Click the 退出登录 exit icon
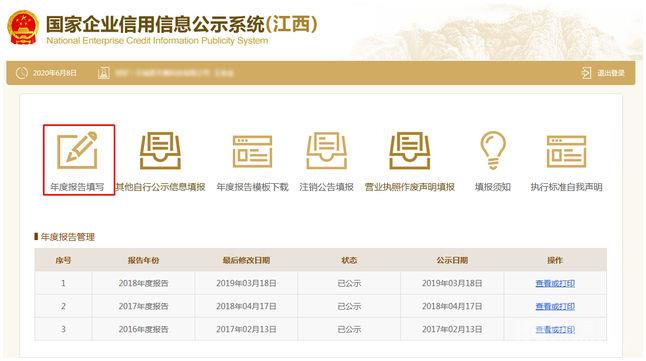Image resolution: width=646 pixels, height=361 pixels. tap(586, 73)
